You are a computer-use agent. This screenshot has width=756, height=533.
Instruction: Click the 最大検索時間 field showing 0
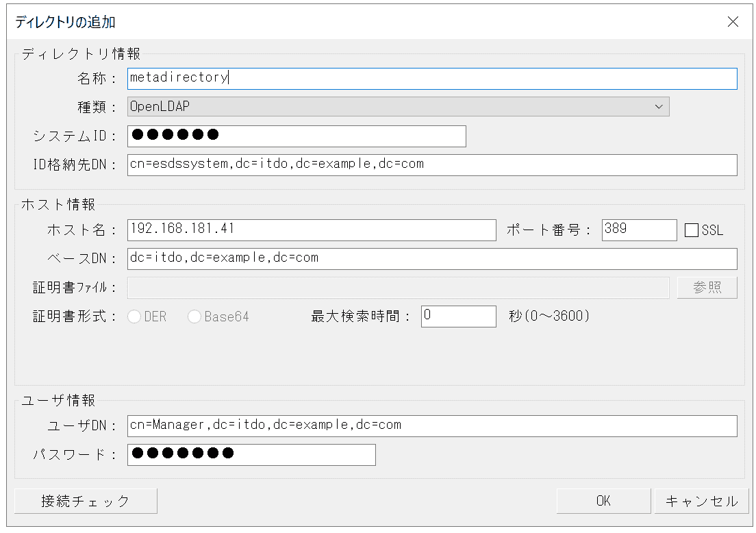(x=459, y=316)
